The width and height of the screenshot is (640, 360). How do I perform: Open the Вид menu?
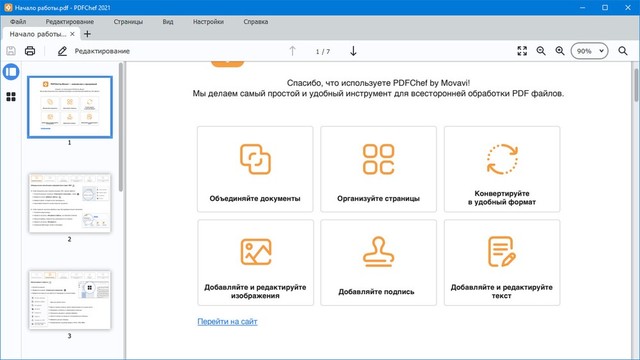[x=168, y=22]
